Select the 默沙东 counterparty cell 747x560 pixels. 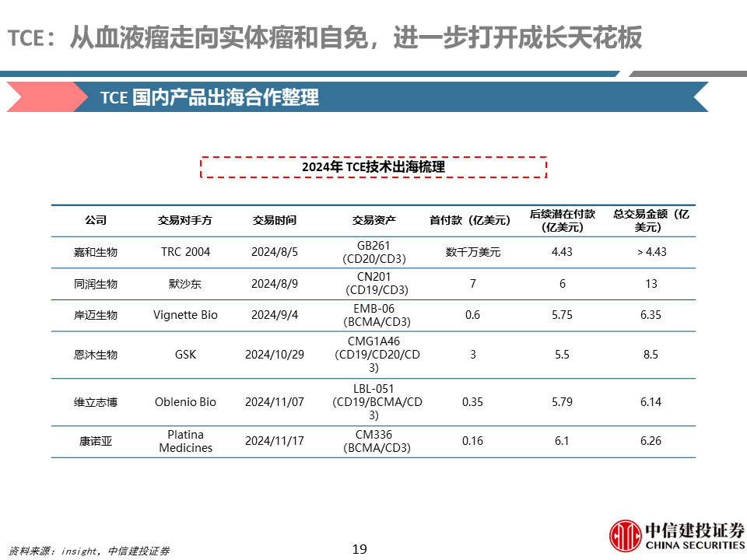pos(185,284)
